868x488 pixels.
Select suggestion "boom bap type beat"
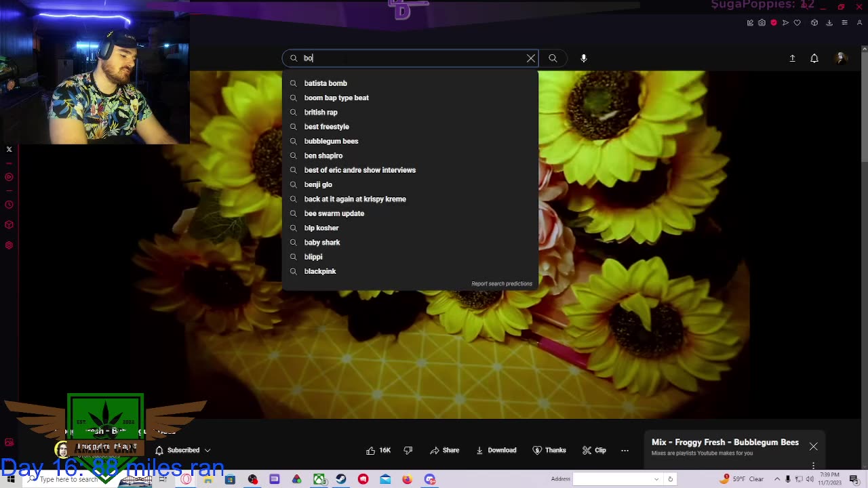click(410, 98)
